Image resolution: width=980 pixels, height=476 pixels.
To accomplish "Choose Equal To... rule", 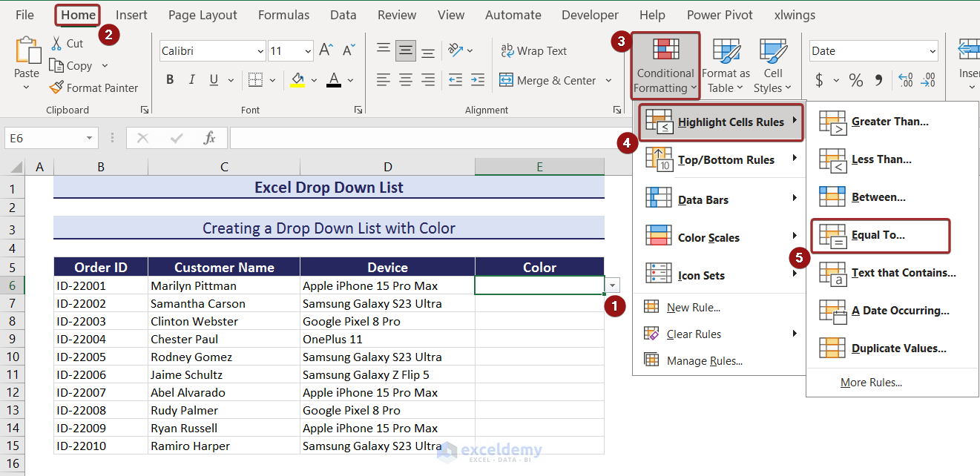I will (880, 235).
